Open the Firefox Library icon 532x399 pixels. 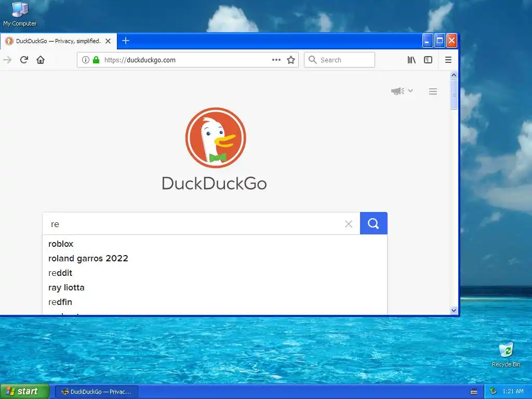coord(411,60)
